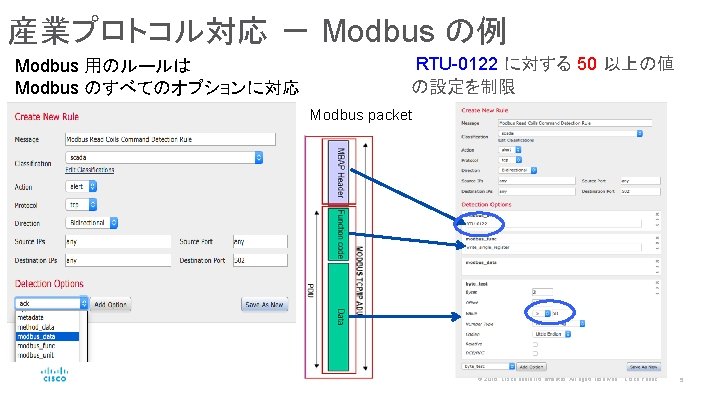Click Save As New button in right form

(644, 367)
